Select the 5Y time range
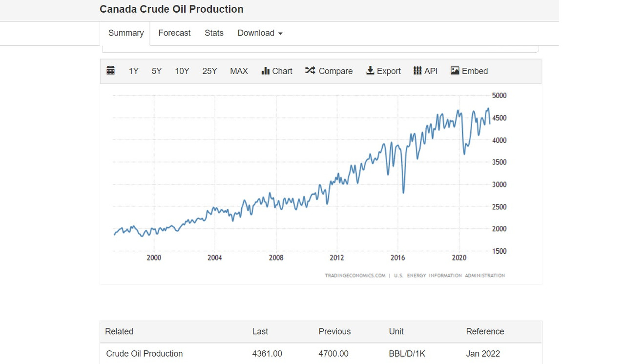Viewport: 625px width, 364px height. 157,71
